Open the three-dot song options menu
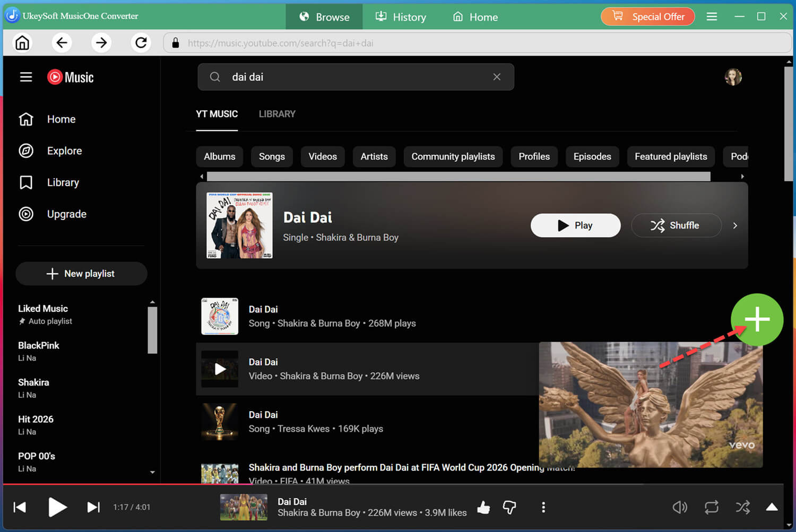The image size is (796, 532). coord(543,508)
